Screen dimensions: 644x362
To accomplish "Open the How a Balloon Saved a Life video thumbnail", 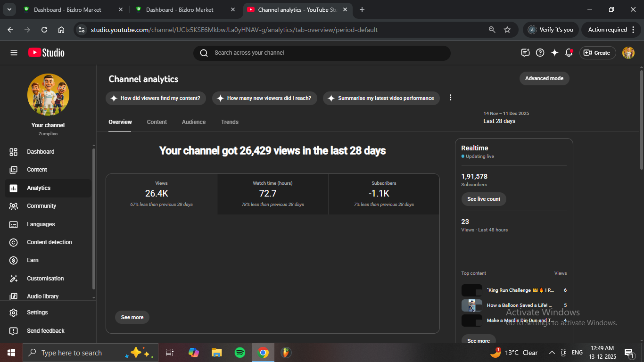I will point(471,305).
